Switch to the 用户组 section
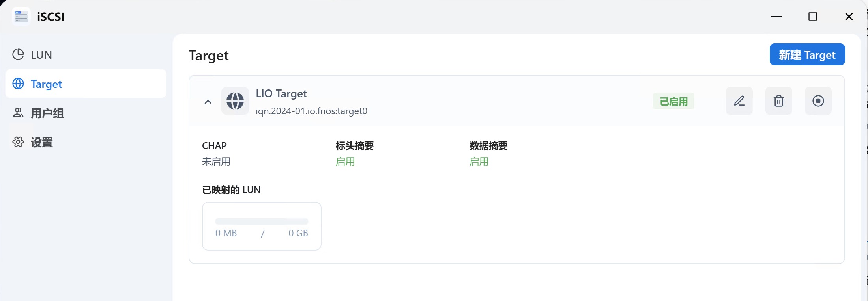Viewport: 868px width, 301px height. 47,113
